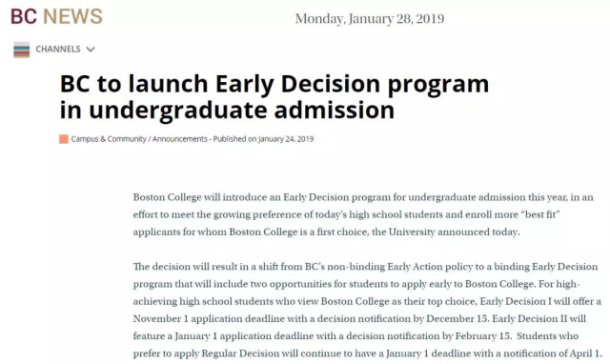
Task: Click the paragraph line beginning "Boston College will introduce"
Action: coord(363,197)
